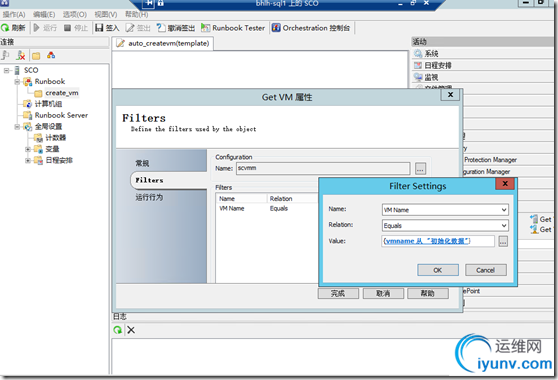Click the browse button next to Value
This screenshot has width=558, height=380.
[x=503, y=242]
